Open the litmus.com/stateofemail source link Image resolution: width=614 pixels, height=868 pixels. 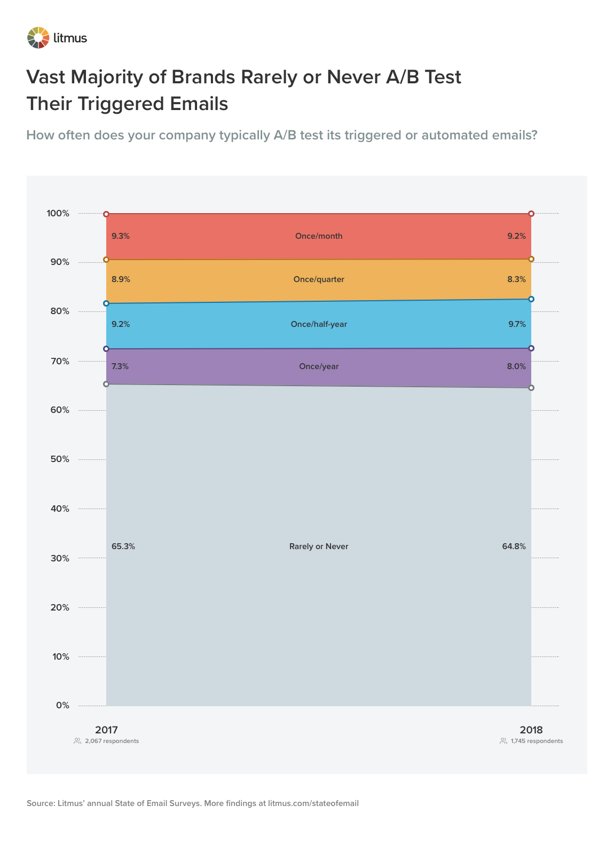point(313,803)
